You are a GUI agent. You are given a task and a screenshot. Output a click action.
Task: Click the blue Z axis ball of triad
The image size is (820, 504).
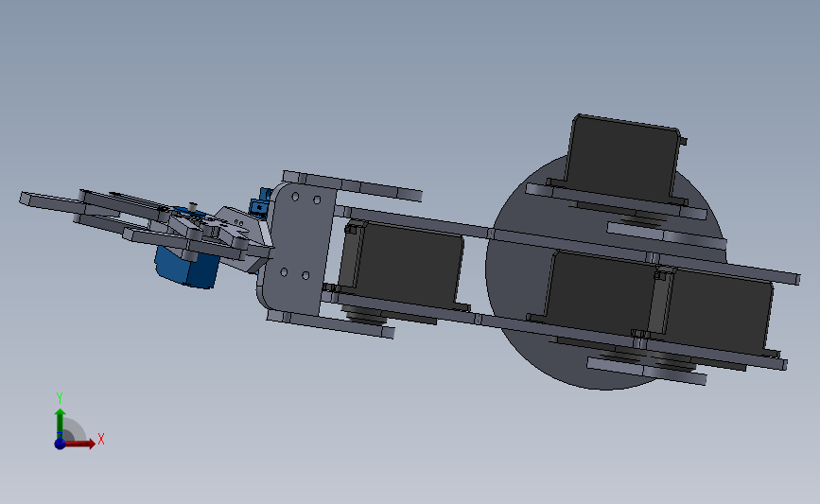click(x=60, y=443)
